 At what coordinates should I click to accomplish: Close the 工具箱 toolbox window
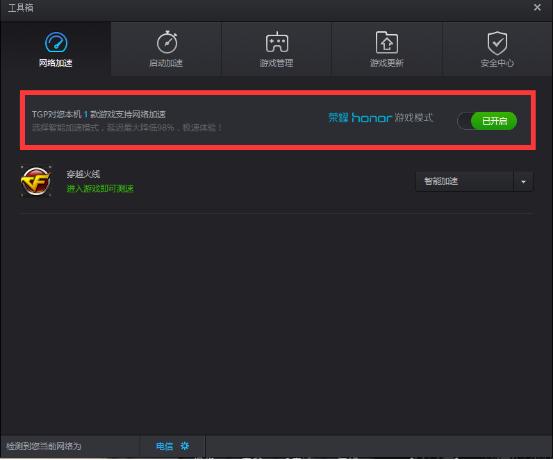pos(537,7)
